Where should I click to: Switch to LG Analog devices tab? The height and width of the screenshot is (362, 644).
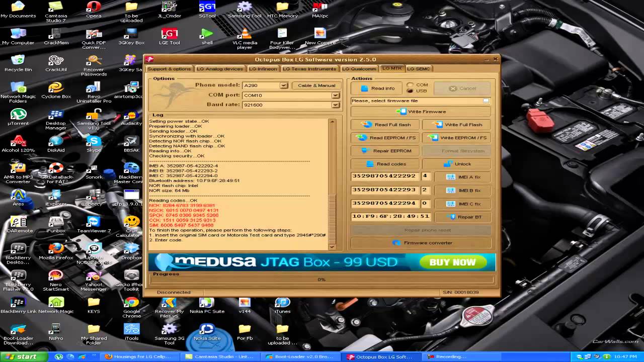click(219, 69)
